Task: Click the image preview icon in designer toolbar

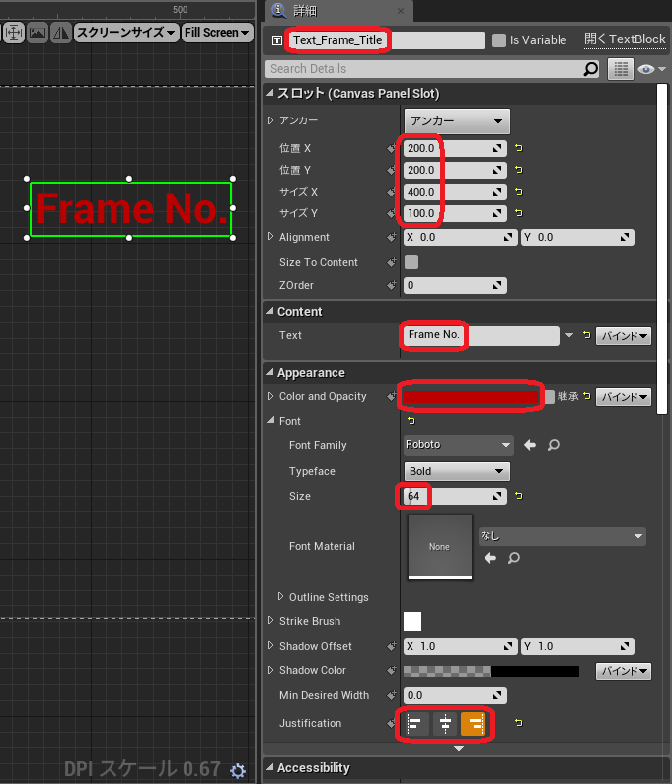Action: pos(37,33)
